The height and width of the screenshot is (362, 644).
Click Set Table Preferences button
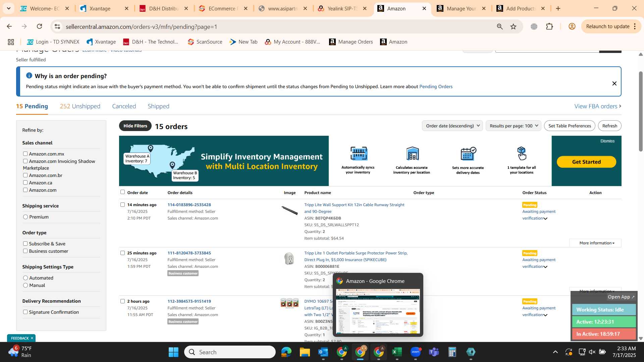(x=570, y=126)
